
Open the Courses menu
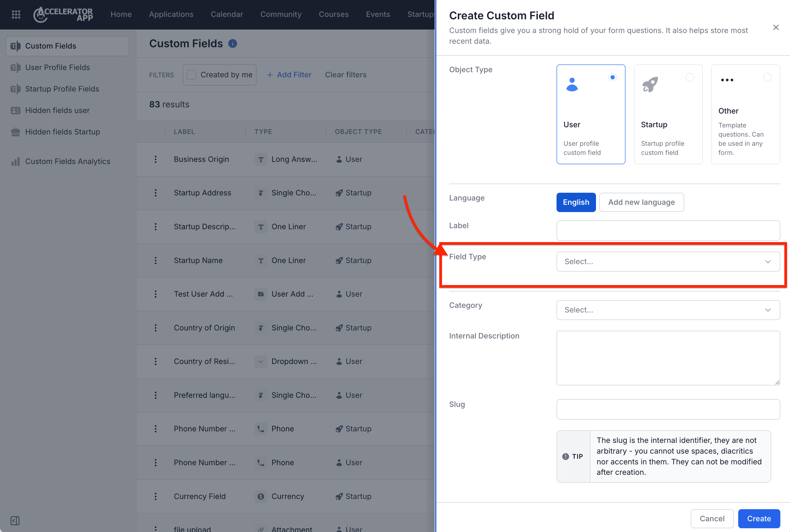334,14
